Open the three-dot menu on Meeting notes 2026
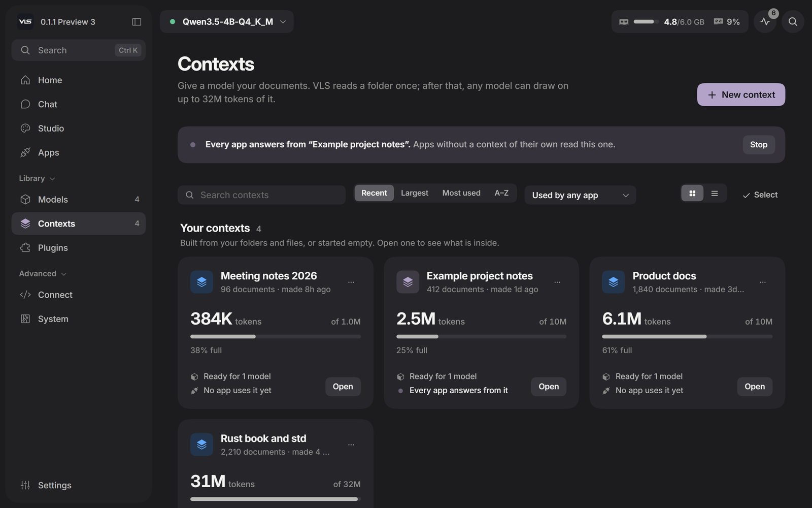The width and height of the screenshot is (812, 508). (x=351, y=282)
